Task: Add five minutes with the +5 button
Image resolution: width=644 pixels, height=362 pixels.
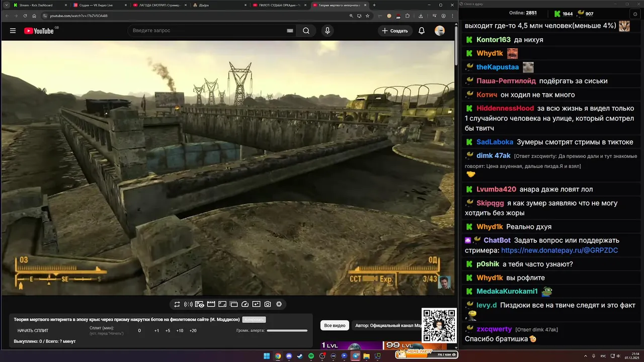Action: pyautogui.click(x=168, y=331)
